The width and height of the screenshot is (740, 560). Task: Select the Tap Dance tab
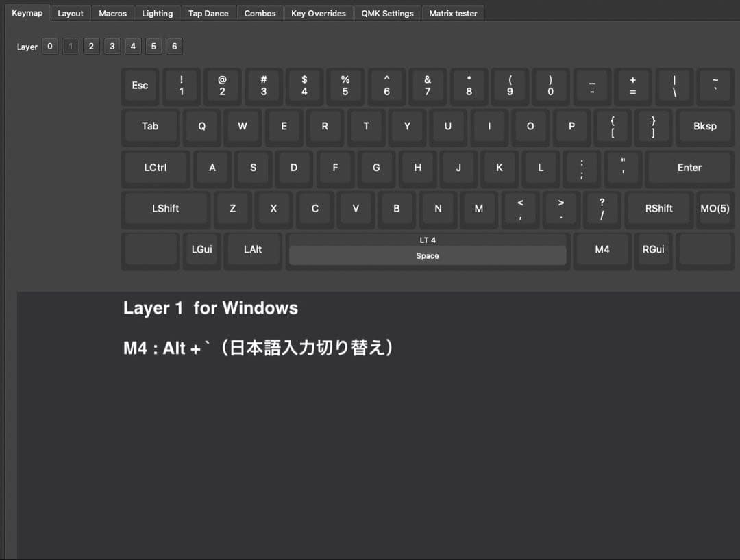tap(208, 13)
